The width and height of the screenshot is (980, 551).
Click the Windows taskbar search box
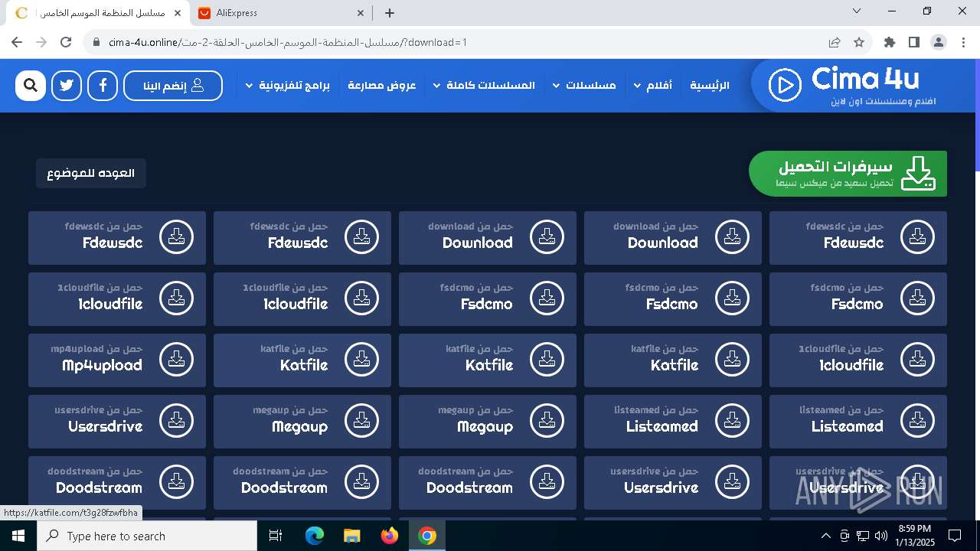point(147,536)
